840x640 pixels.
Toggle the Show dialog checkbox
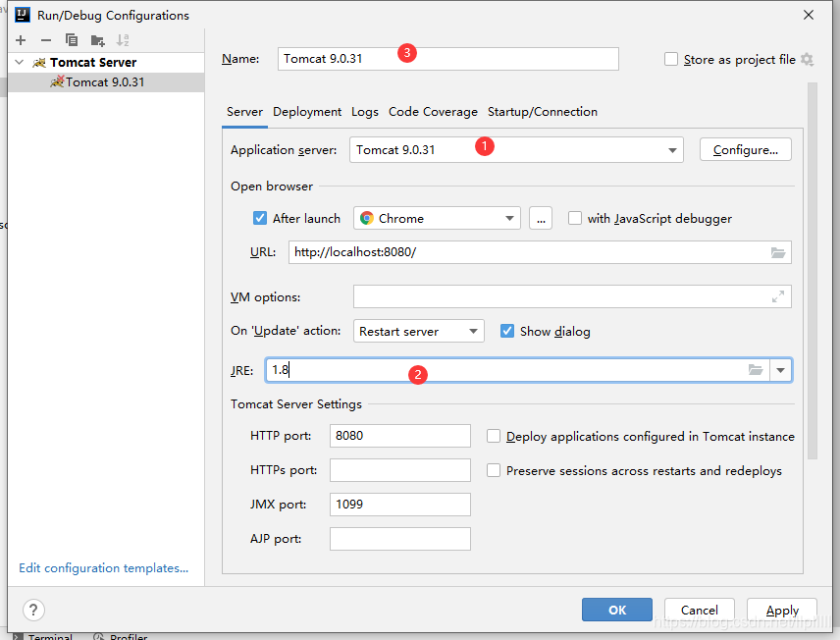pos(506,331)
